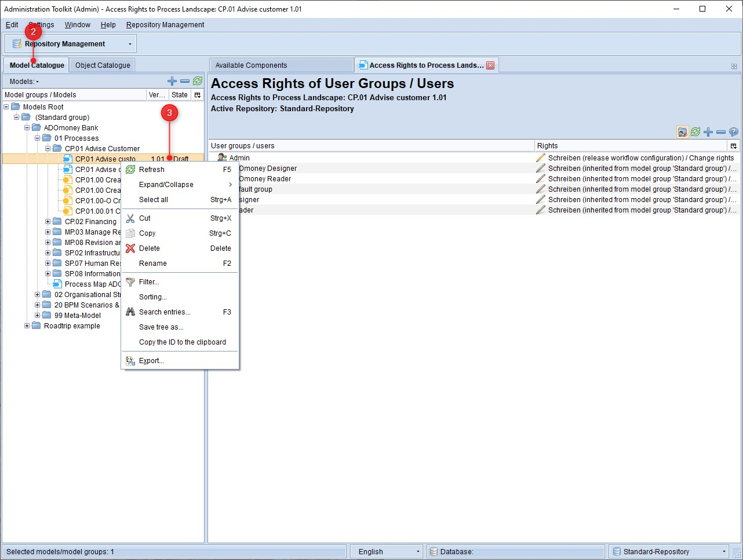Choose Save tree as... from context menu

click(x=180, y=327)
